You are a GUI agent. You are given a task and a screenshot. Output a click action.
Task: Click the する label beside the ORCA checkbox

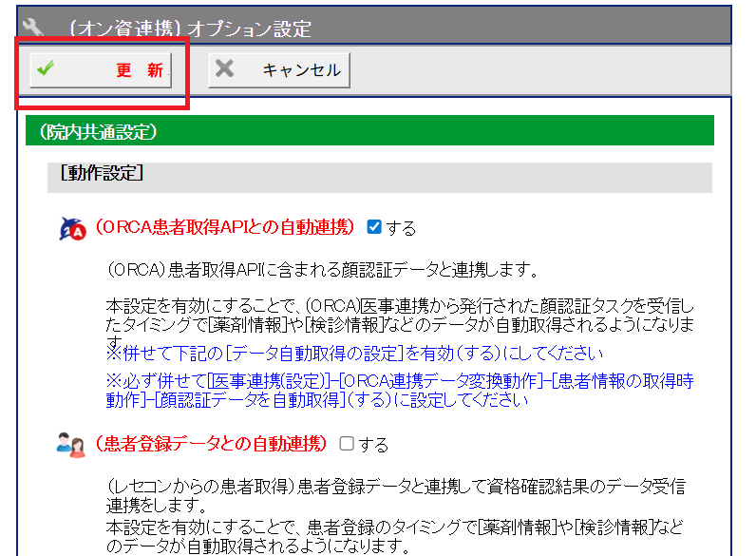click(401, 228)
